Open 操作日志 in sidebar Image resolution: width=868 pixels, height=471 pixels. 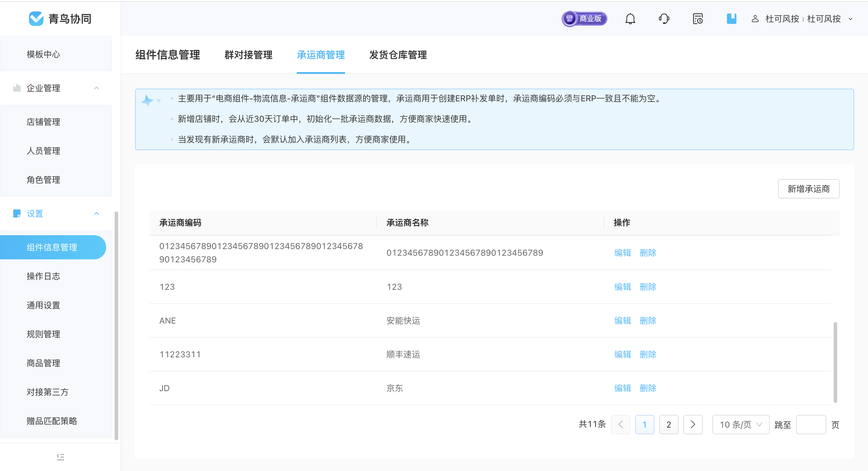point(43,276)
